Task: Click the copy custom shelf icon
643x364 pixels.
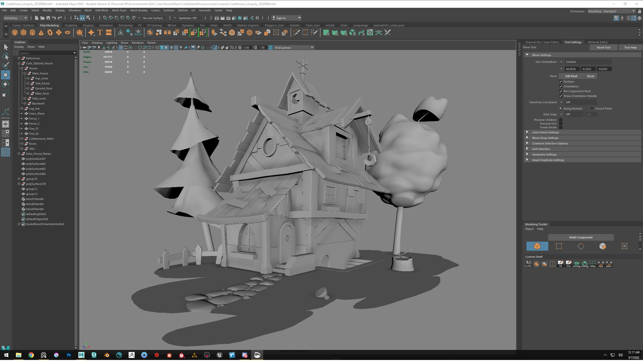Action: pos(601,264)
